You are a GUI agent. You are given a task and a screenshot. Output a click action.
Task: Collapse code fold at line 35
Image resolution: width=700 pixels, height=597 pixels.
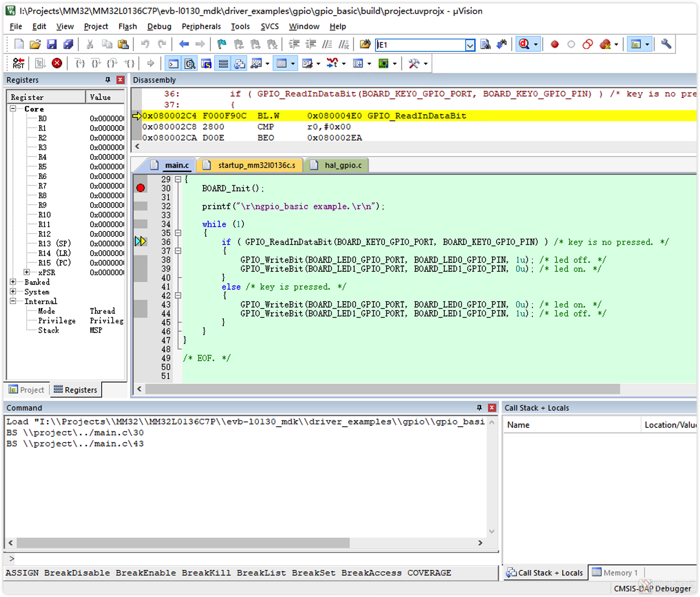click(x=178, y=233)
